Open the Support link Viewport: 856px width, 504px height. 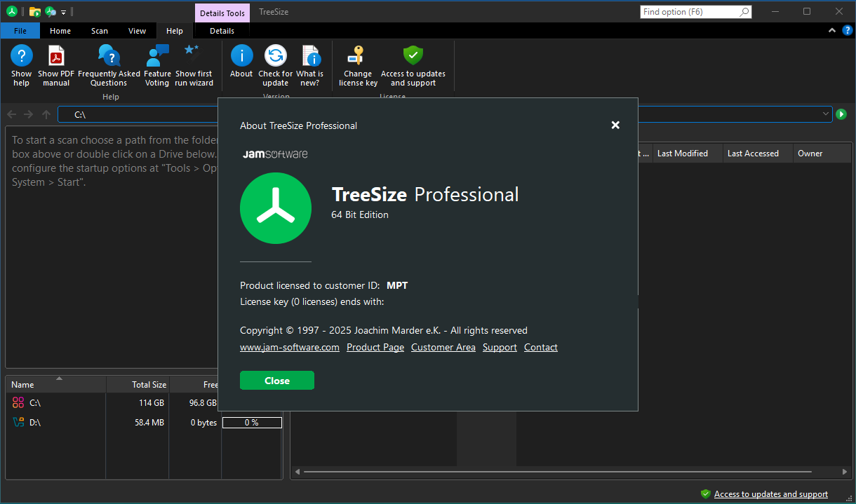point(500,347)
